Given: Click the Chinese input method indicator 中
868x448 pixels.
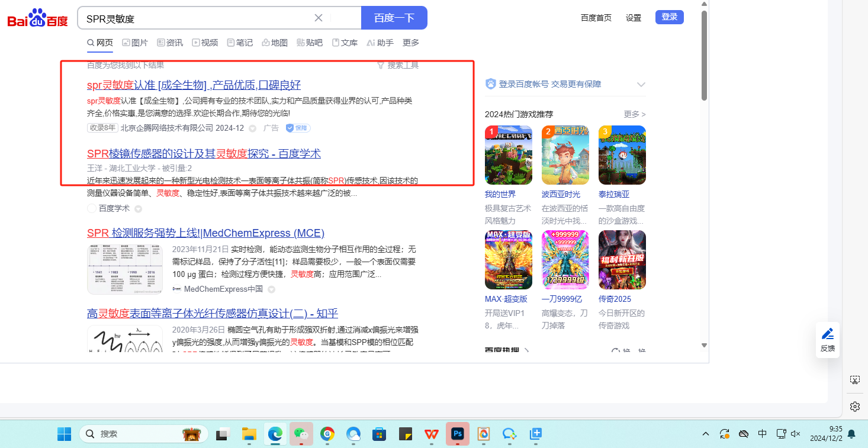Looking at the screenshot, I should [x=763, y=434].
